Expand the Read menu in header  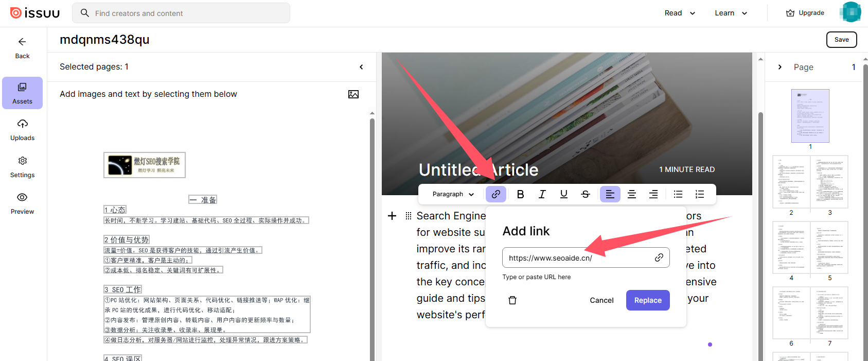pos(679,13)
